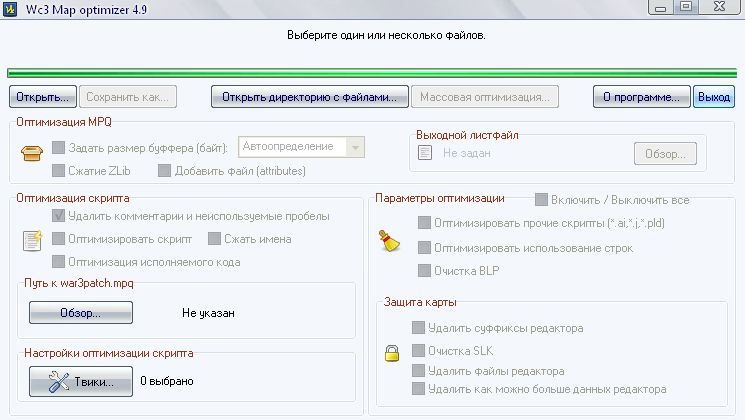Enable the Очистка SLK checkbox
Viewport: 745px width, 420px height.
(x=419, y=350)
